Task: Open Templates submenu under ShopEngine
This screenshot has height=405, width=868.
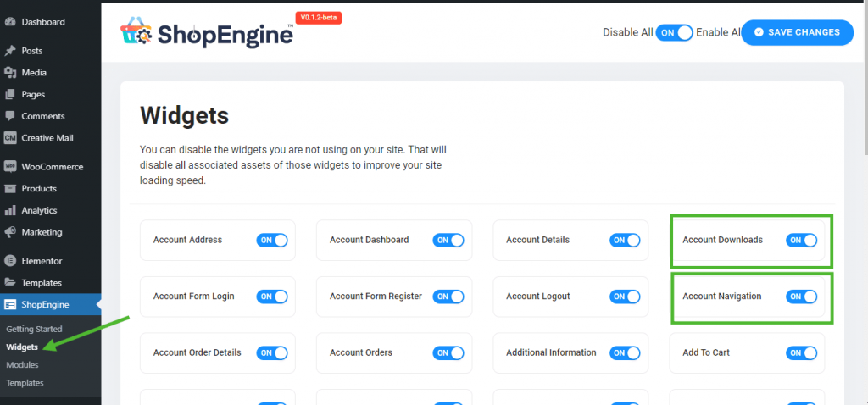Action: click(25, 383)
